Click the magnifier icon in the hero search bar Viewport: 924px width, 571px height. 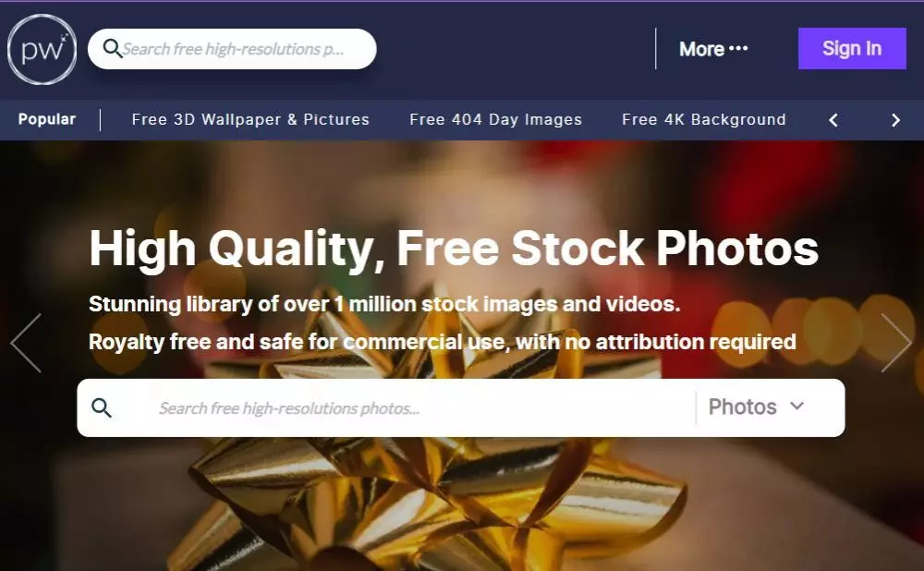coord(102,407)
